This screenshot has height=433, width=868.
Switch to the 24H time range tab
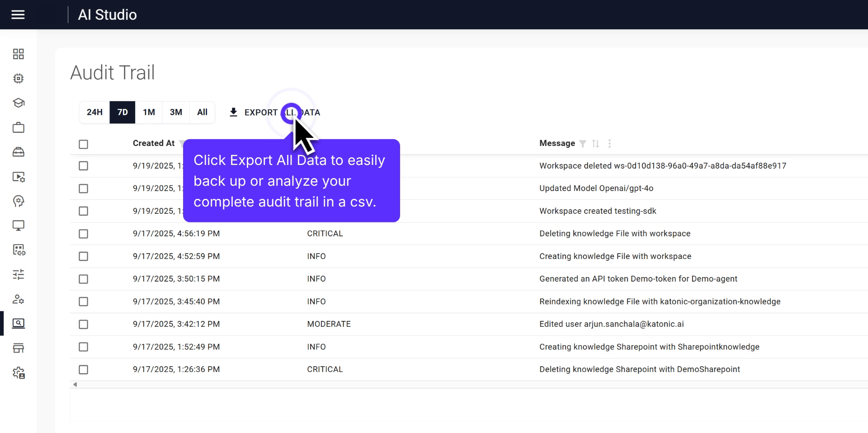pyautogui.click(x=94, y=112)
